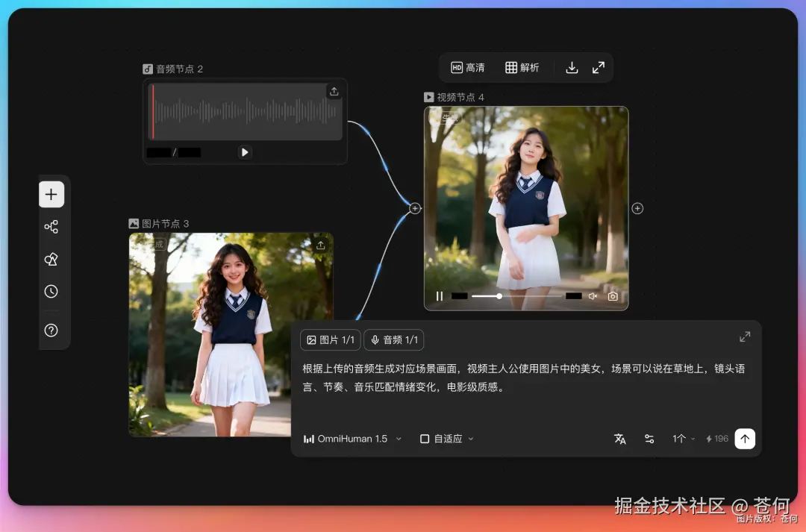This screenshot has height=532, width=806.
Task: Click the shapes/assets icon in left sidebar
Action: pos(51,259)
